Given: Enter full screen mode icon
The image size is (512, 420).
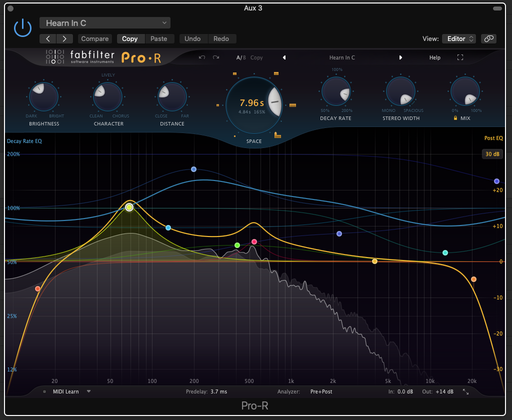Looking at the screenshot, I should [460, 57].
